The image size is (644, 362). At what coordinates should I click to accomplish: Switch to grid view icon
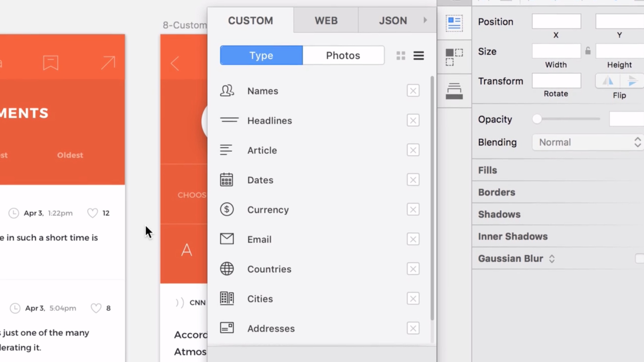pyautogui.click(x=401, y=56)
